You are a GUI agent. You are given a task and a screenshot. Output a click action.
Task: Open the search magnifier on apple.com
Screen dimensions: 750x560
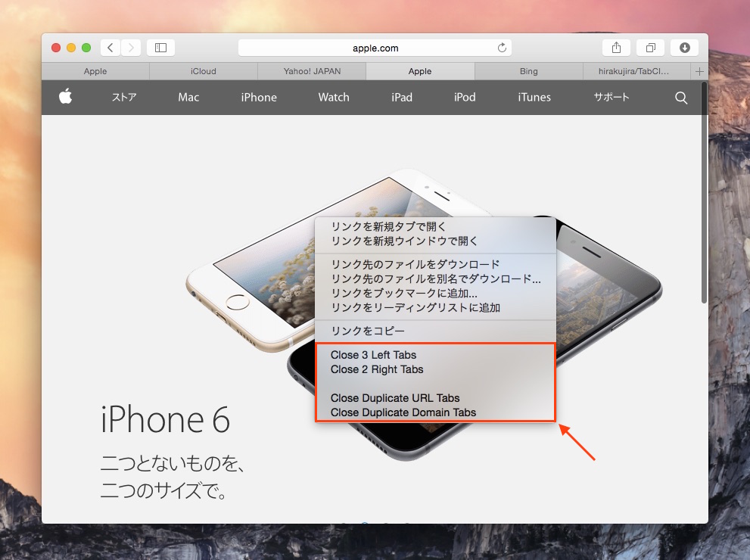pos(681,98)
